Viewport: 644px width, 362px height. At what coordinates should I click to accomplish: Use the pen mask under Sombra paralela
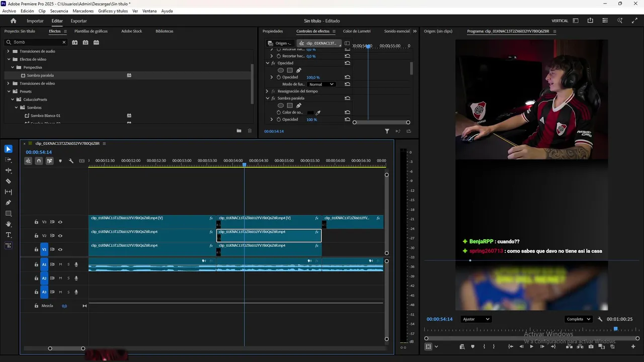(298, 106)
